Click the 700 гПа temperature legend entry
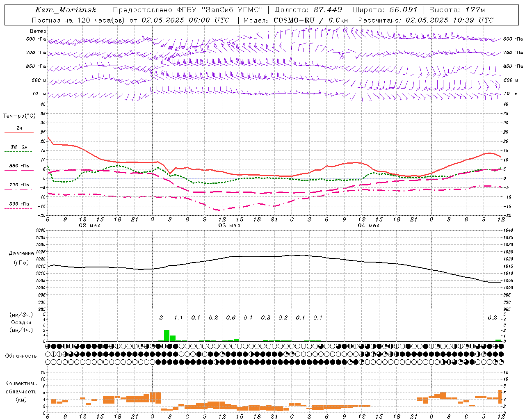Image resolution: width=525 pixels, height=420 pixels. pyautogui.click(x=19, y=185)
